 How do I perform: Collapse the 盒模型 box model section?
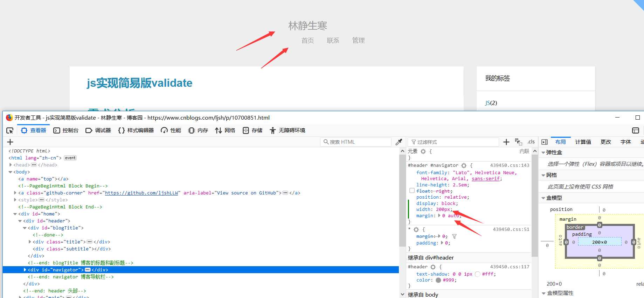[543, 198]
